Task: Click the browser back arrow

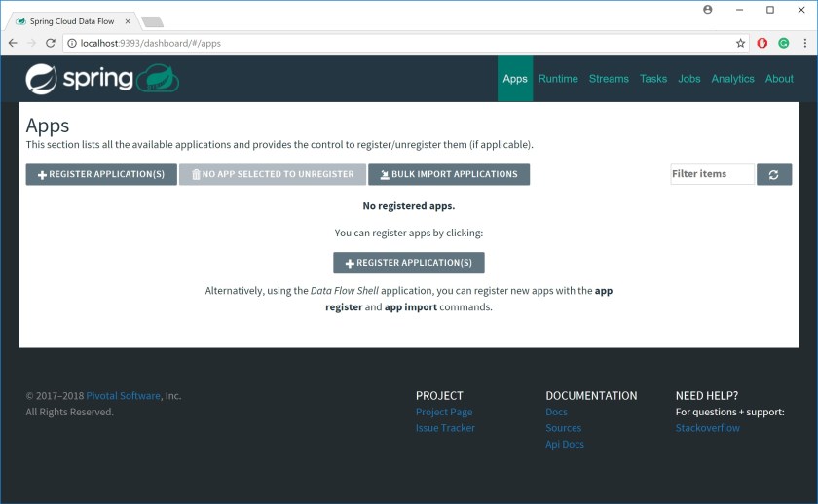Action: [x=13, y=43]
